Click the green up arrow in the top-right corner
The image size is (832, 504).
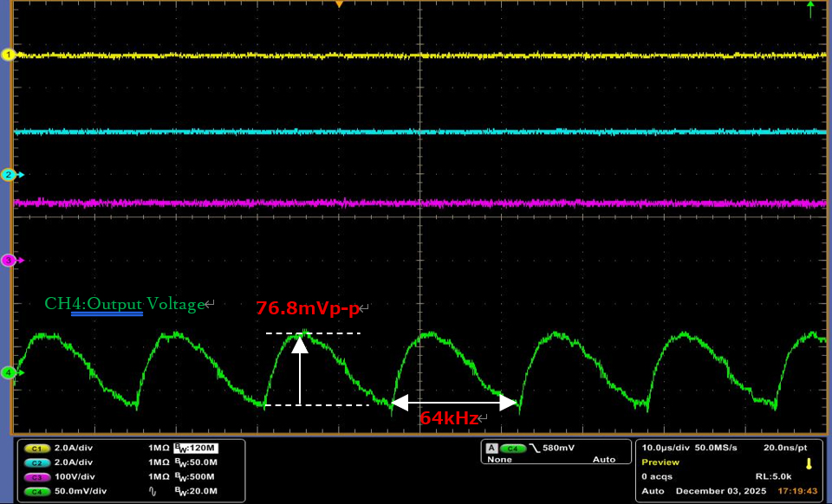point(810,9)
